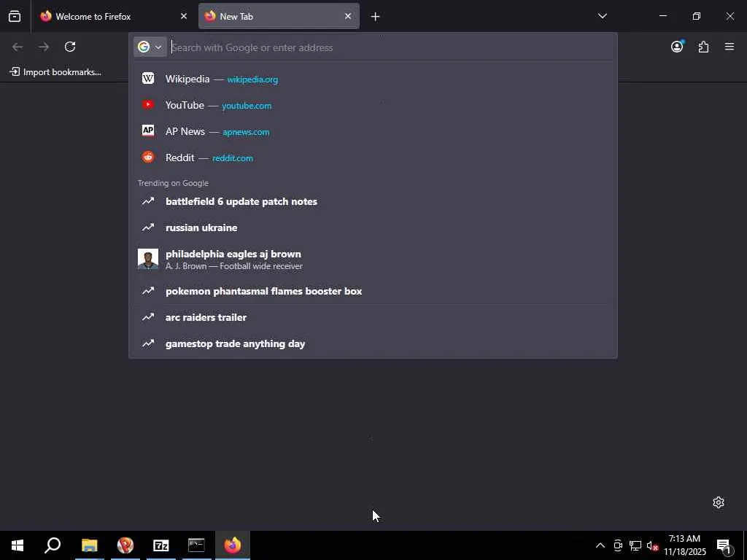
Task: Click the Firefox taskbar icon
Action: click(x=233, y=545)
